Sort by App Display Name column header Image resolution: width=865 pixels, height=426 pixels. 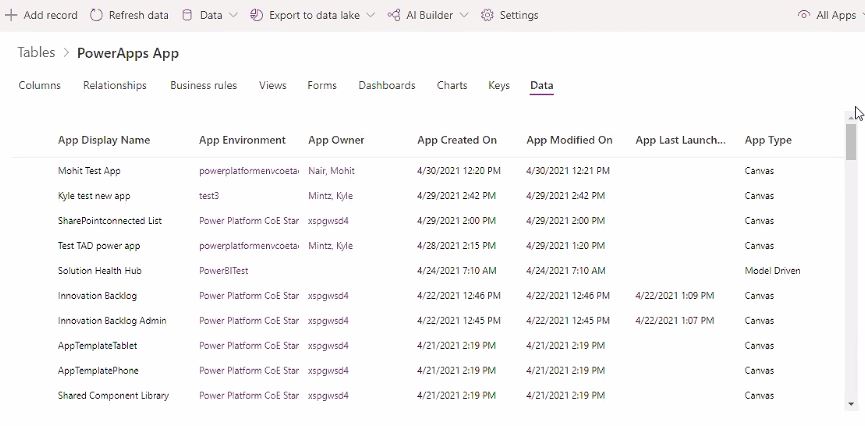[104, 140]
